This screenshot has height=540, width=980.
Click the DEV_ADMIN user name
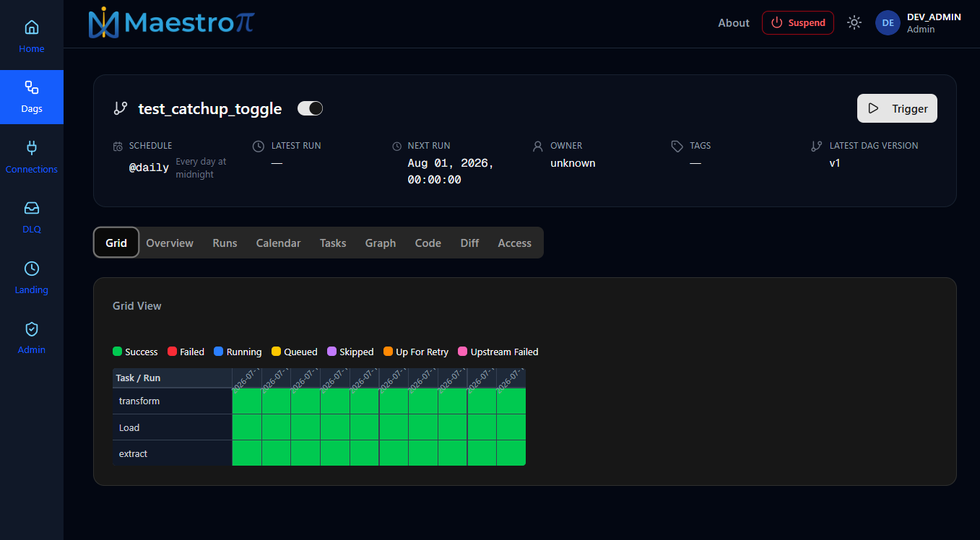coord(934,17)
